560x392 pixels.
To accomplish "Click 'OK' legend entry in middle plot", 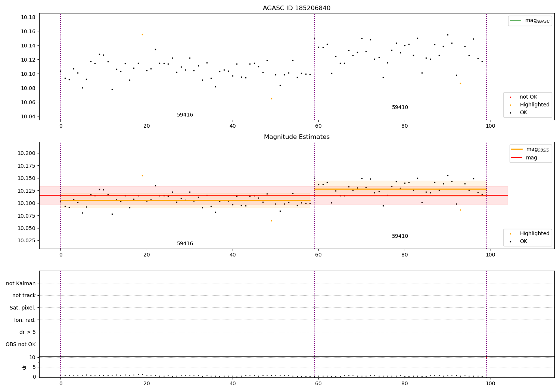I will coord(523,242).
